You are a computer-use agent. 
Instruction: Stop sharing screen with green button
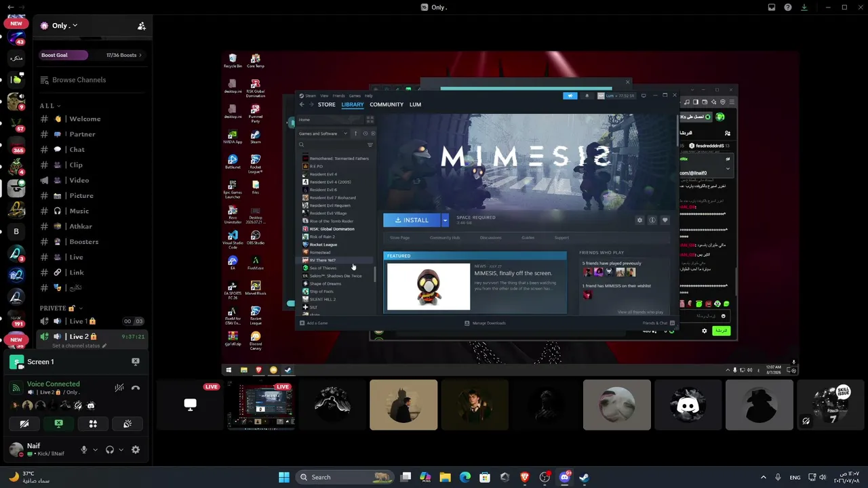coord(58,424)
